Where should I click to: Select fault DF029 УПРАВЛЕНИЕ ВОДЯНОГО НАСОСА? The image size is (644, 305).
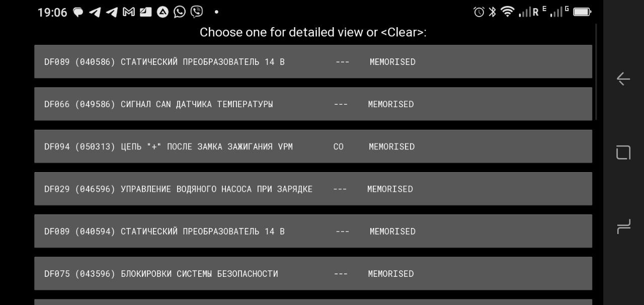pos(313,189)
